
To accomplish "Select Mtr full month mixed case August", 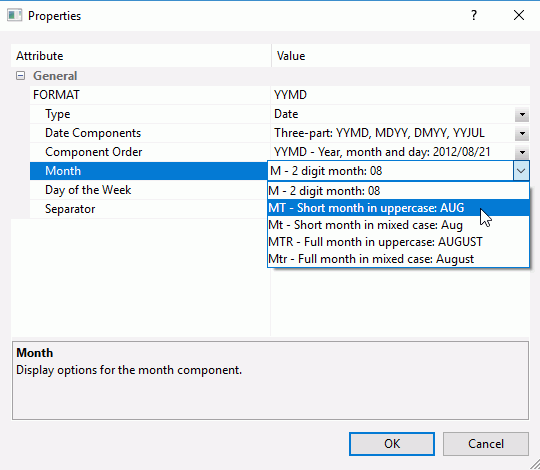I will tap(398, 259).
